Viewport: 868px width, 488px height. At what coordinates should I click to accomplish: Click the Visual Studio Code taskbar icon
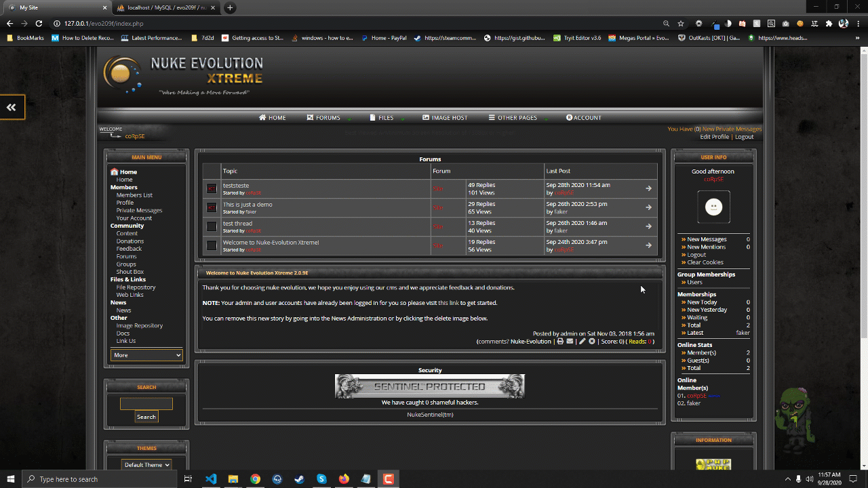(x=211, y=479)
